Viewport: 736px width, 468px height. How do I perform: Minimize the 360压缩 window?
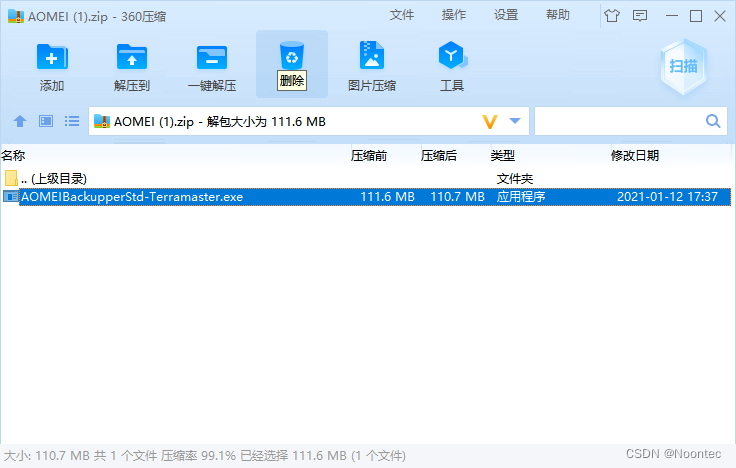click(x=672, y=16)
